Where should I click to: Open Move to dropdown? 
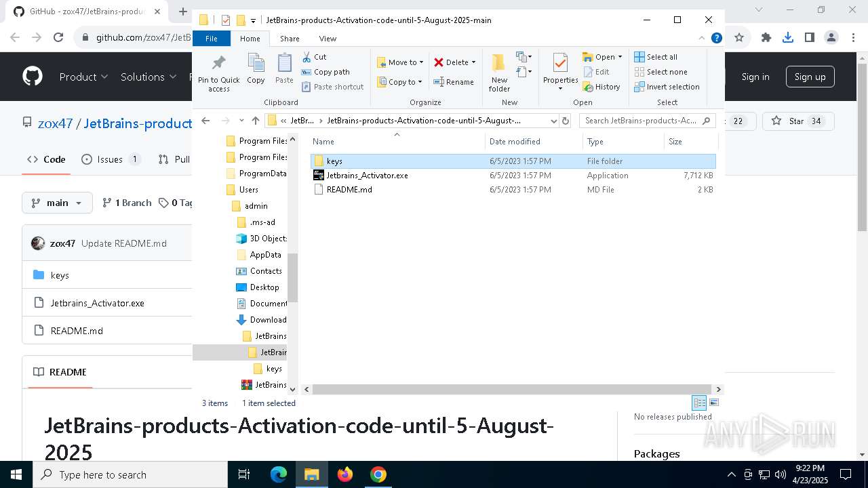pyautogui.click(x=400, y=62)
